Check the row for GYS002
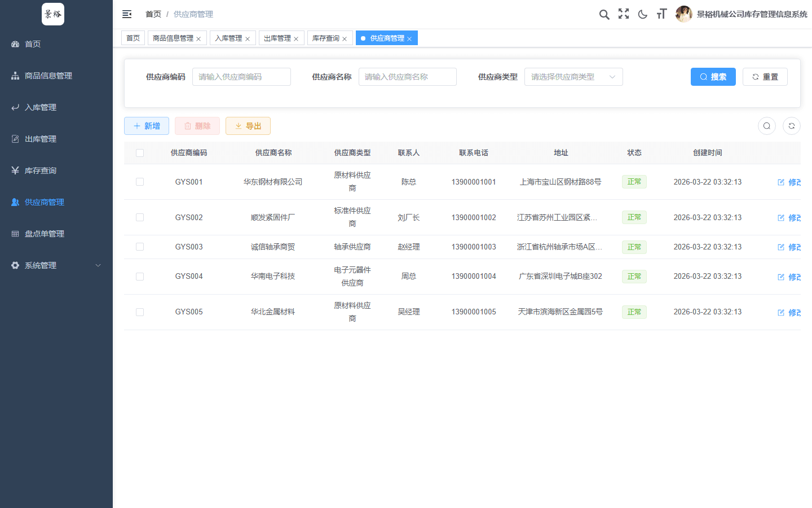Screen dimensions: 812x508 (140, 217)
